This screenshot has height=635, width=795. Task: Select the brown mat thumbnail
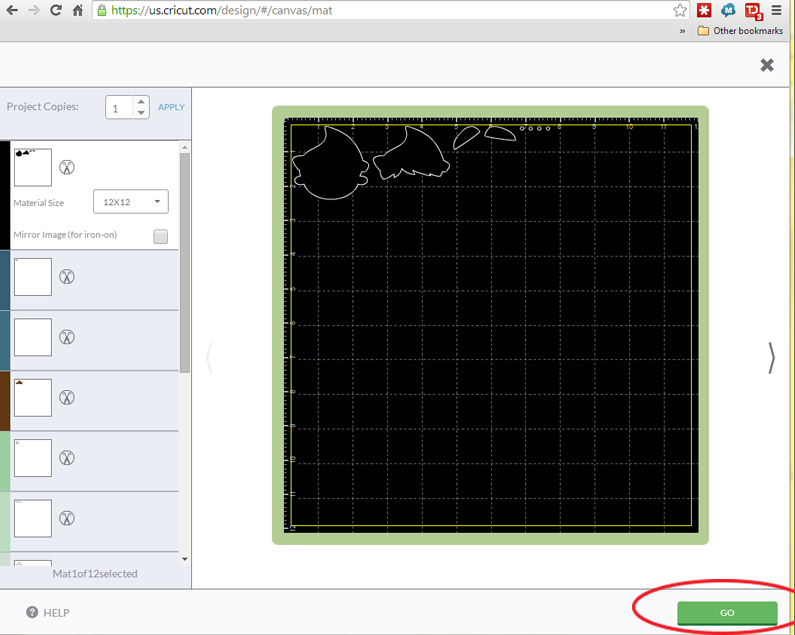click(x=33, y=397)
